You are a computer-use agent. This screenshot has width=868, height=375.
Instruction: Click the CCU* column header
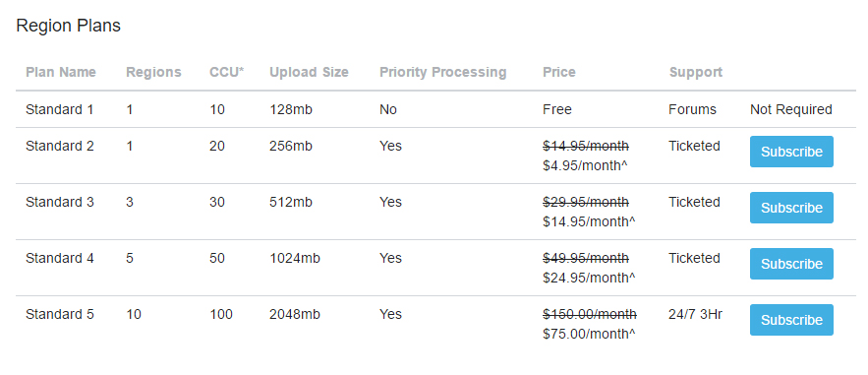point(226,73)
